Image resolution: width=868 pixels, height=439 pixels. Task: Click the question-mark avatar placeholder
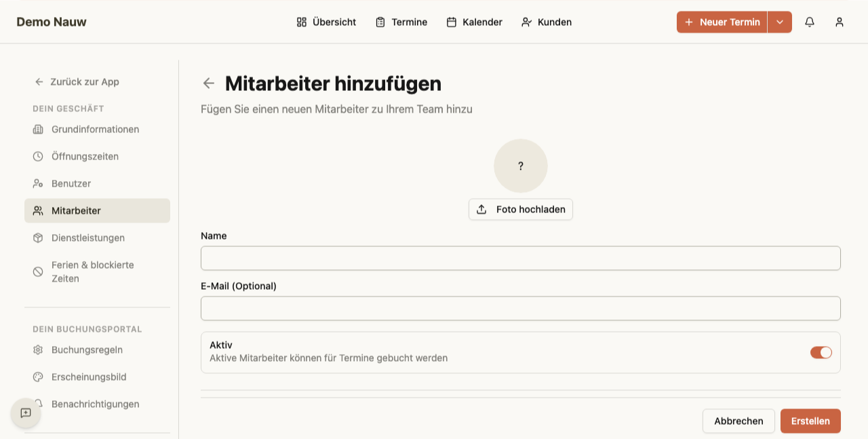tap(521, 166)
